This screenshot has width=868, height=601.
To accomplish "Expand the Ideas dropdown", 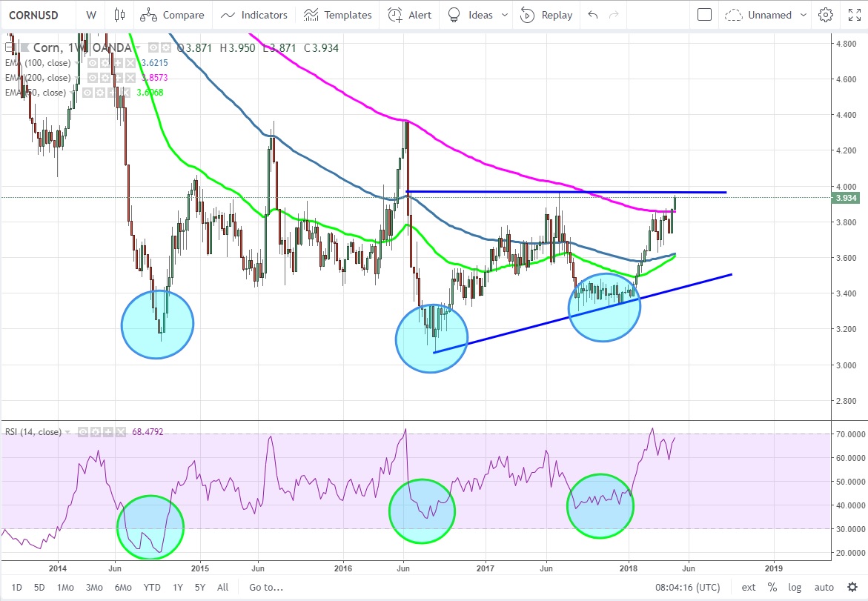I will click(505, 15).
